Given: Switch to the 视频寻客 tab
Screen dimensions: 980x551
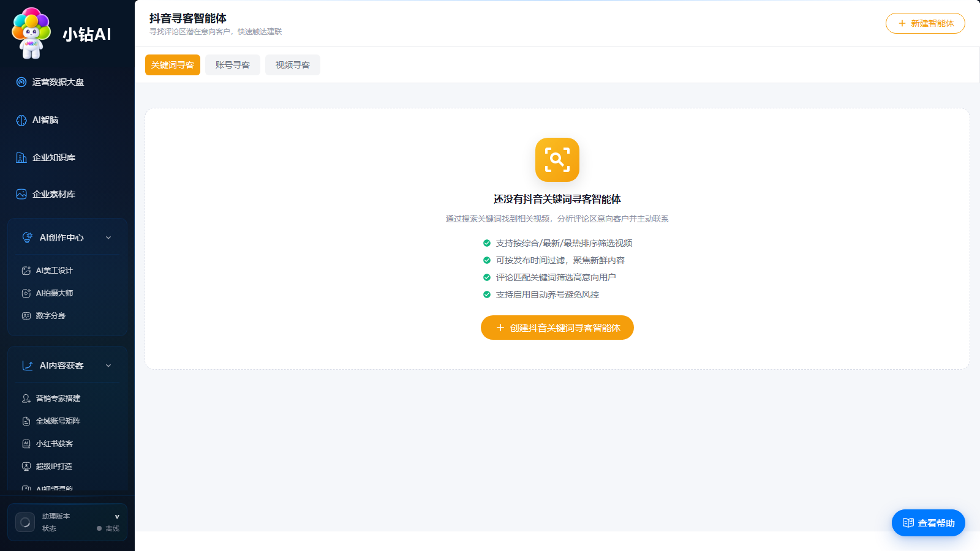Looking at the screenshot, I should click(293, 65).
